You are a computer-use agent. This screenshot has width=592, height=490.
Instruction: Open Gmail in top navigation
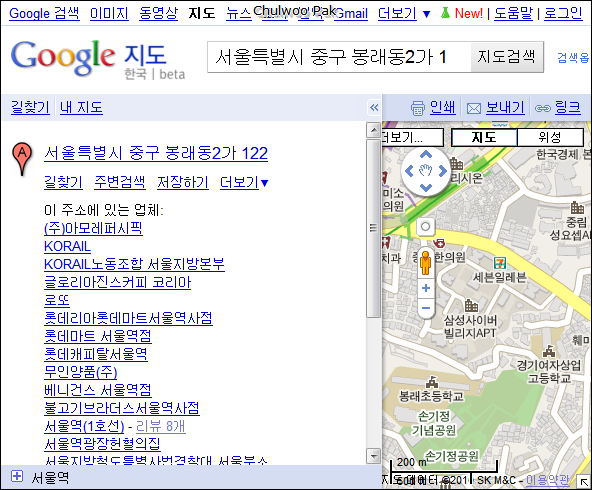(351, 14)
